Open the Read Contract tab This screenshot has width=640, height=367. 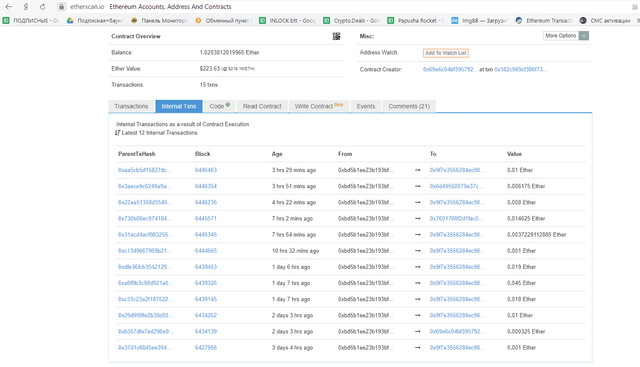click(x=262, y=106)
